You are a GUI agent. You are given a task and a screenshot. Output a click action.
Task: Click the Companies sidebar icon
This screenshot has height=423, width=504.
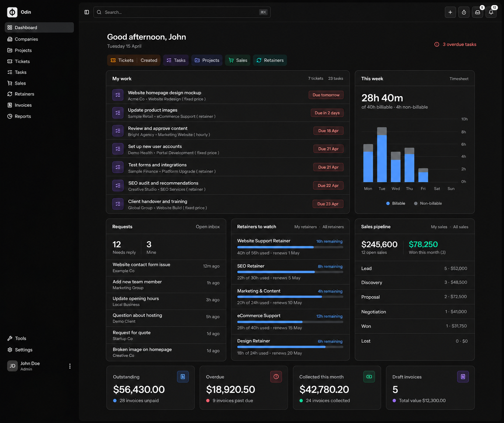[x=10, y=39]
